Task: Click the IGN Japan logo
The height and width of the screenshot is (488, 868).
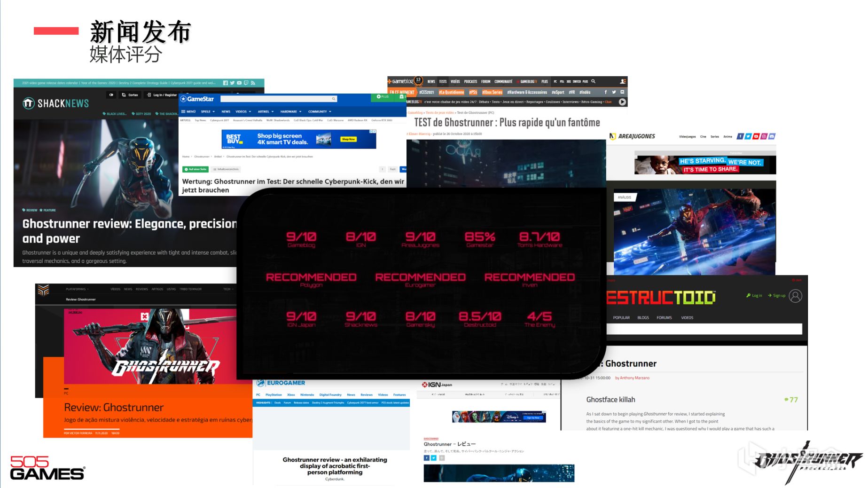Action: pos(437,385)
